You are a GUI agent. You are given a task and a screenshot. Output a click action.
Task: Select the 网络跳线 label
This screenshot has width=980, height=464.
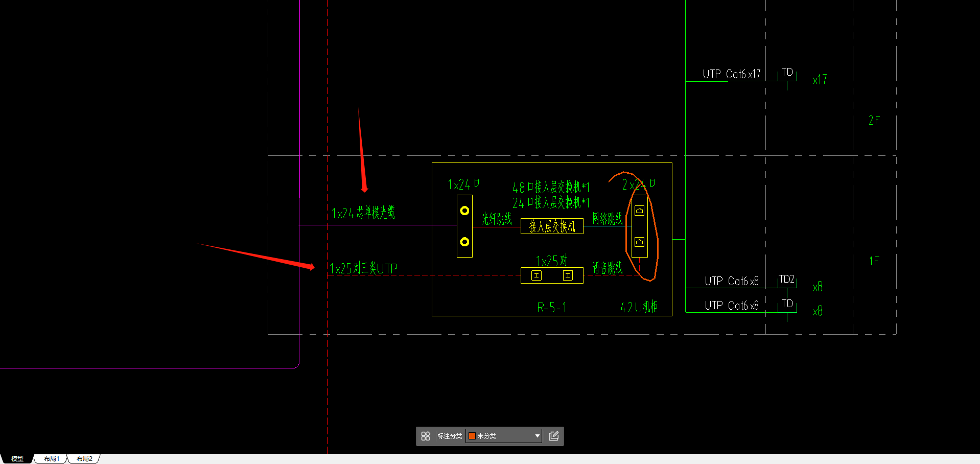pos(608,219)
